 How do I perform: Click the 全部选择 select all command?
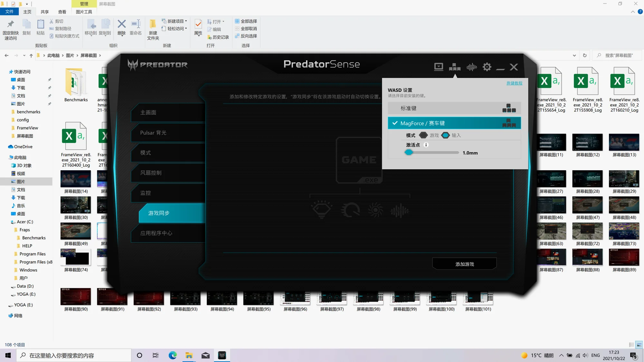tap(246, 21)
